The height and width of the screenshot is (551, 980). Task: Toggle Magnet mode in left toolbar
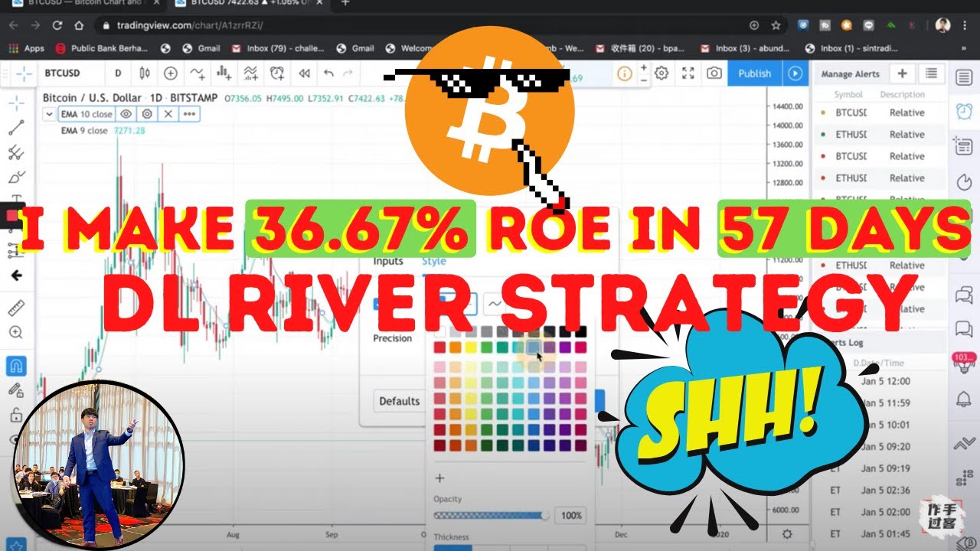[x=16, y=366]
